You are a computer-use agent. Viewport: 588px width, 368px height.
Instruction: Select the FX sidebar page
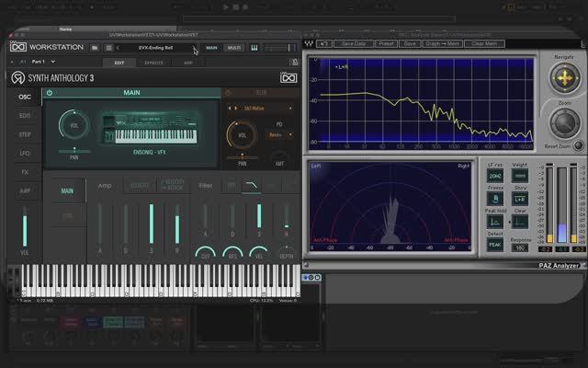25,172
